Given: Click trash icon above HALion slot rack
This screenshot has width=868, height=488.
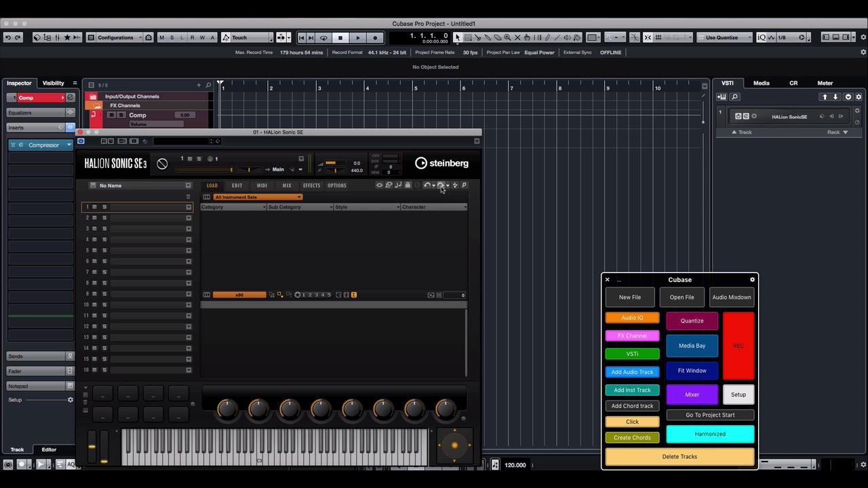Looking at the screenshot, I should tap(188, 197).
